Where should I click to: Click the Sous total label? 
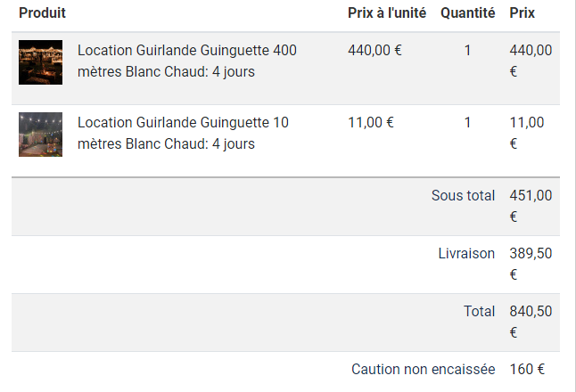pyautogui.click(x=463, y=195)
